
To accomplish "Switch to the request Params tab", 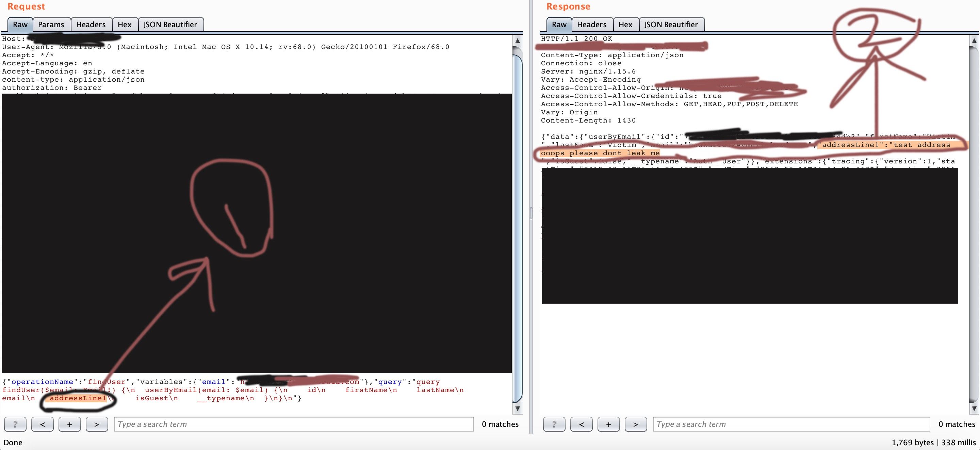I will pyautogui.click(x=51, y=25).
